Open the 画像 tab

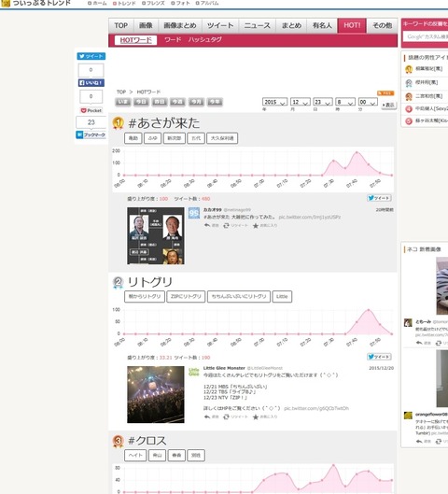click(146, 25)
